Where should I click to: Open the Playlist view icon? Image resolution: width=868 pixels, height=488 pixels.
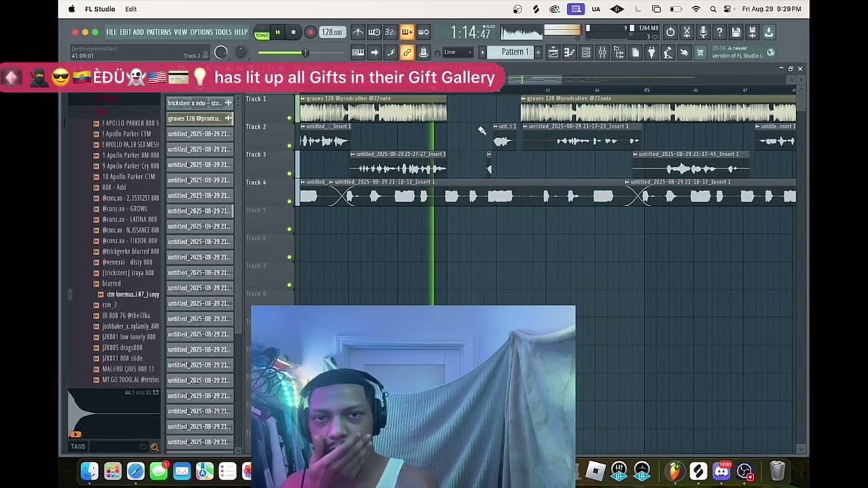coord(553,52)
